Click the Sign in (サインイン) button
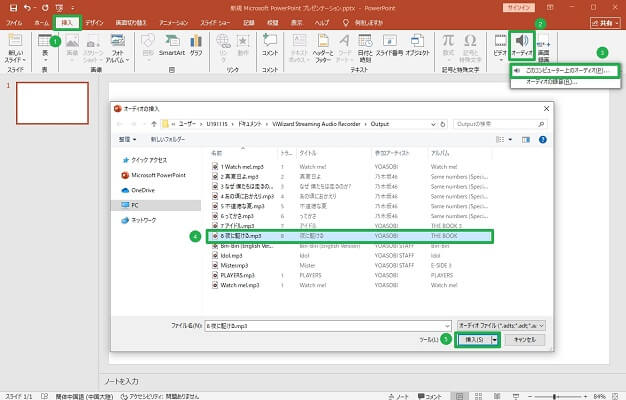This screenshot has height=400, width=626. 519,8
